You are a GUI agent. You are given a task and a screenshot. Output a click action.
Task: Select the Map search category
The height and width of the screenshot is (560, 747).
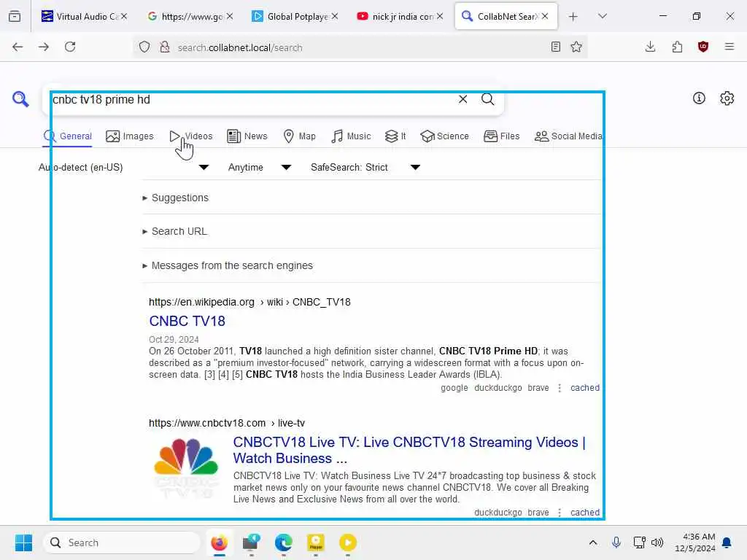coord(299,136)
